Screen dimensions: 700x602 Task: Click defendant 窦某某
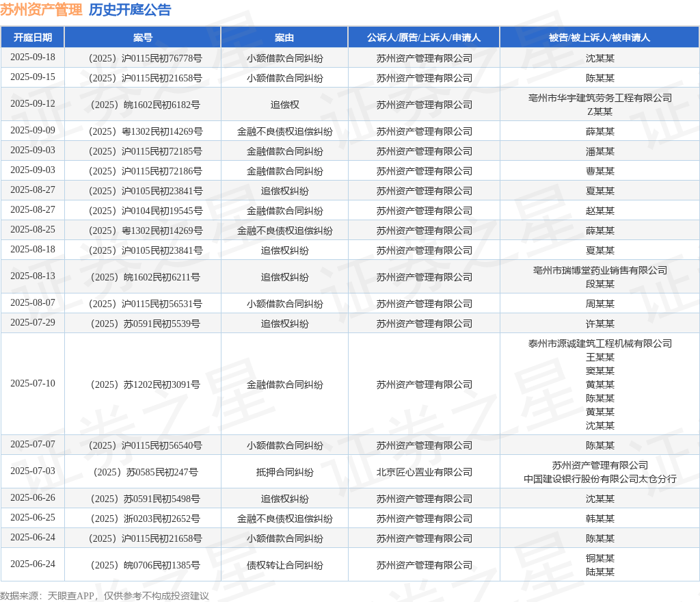pos(600,371)
